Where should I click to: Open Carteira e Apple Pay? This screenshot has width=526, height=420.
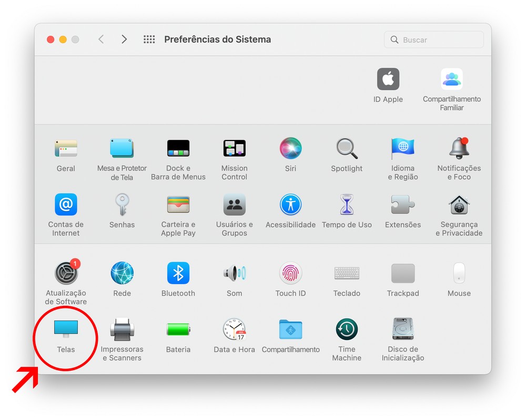[x=178, y=204]
